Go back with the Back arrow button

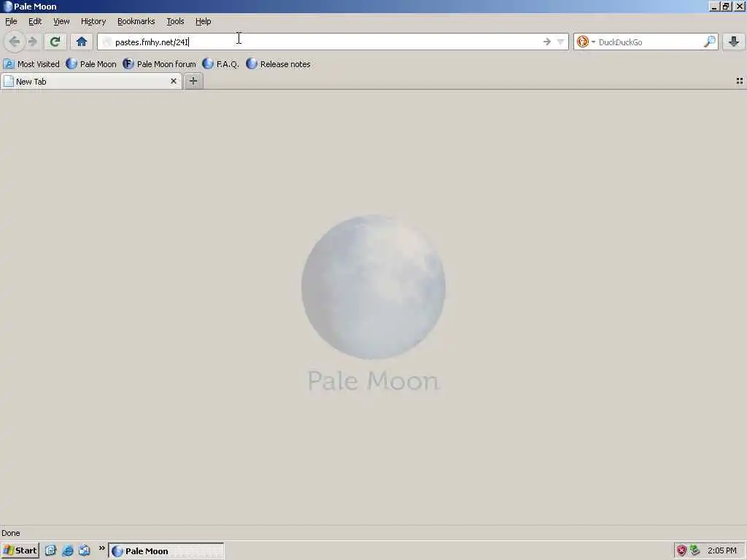15,42
